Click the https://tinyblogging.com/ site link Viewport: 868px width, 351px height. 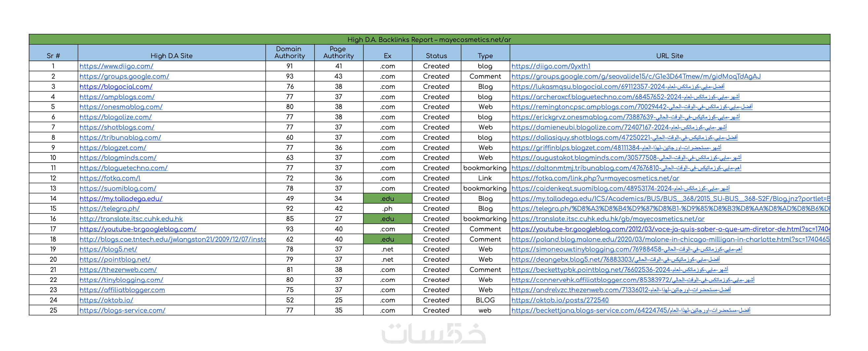(121, 280)
